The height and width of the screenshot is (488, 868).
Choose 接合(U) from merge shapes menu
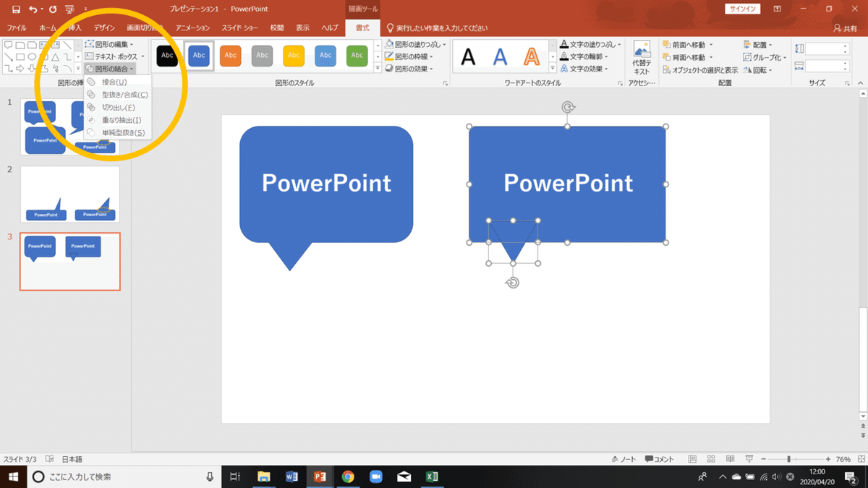point(117,82)
